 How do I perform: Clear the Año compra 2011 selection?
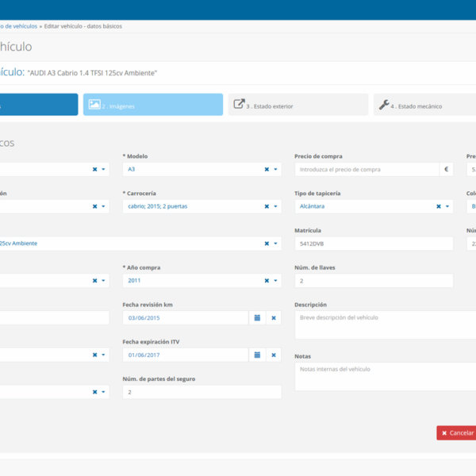(267, 281)
